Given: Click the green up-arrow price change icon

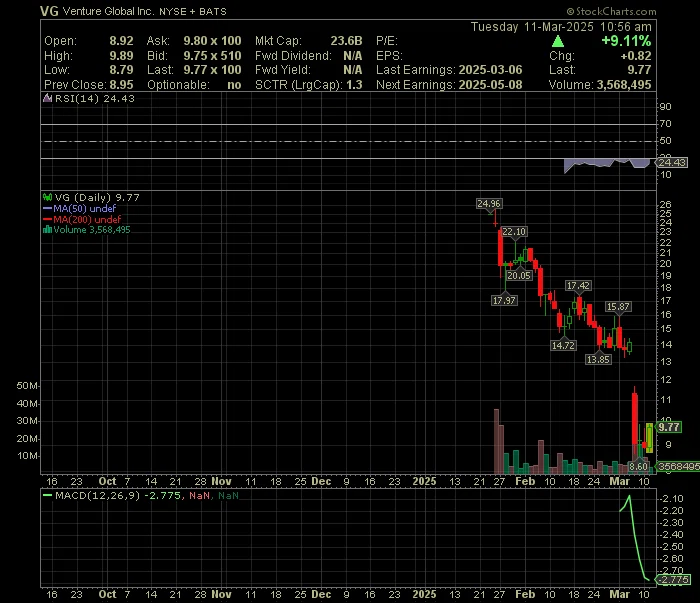Looking at the screenshot, I should (x=558, y=42).
